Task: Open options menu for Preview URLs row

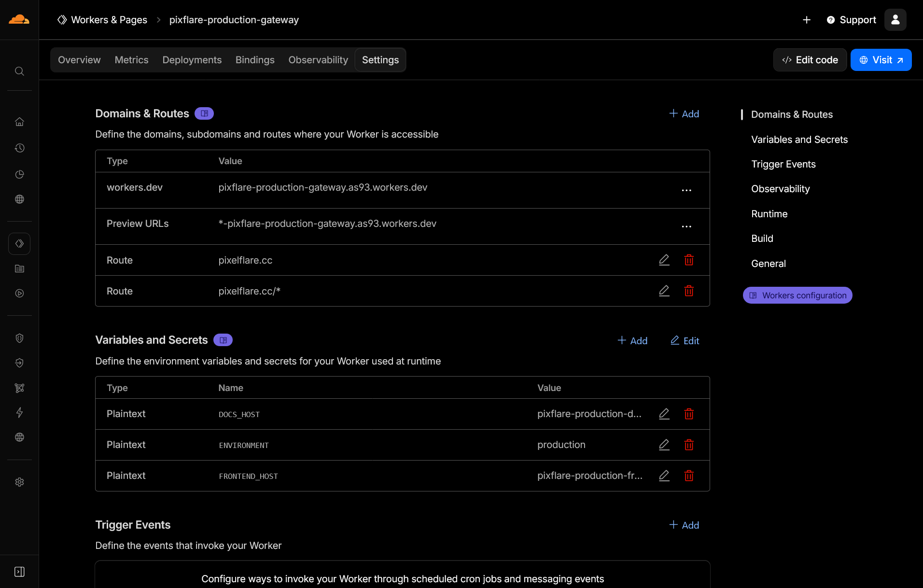Action: pos(686,226)
